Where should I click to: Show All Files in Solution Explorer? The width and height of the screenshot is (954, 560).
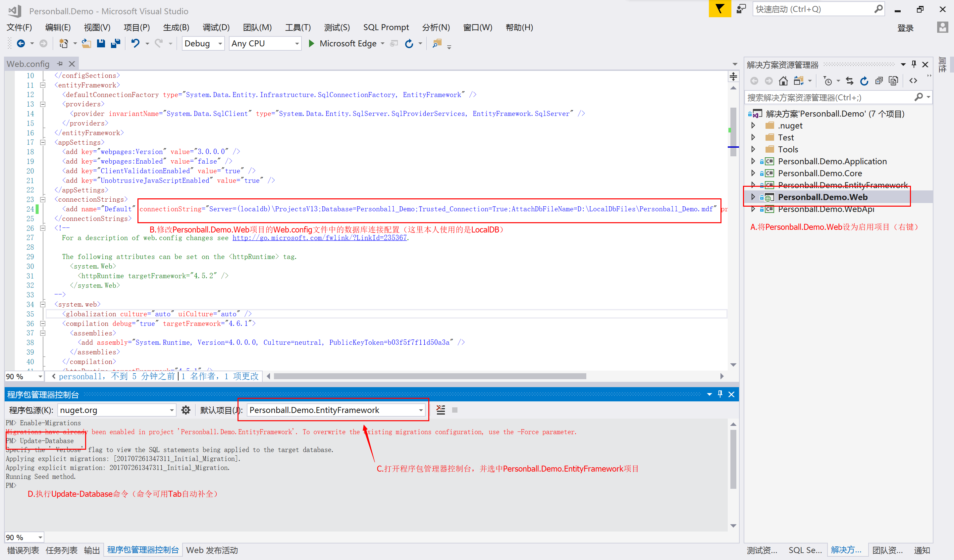pos(893,80)
